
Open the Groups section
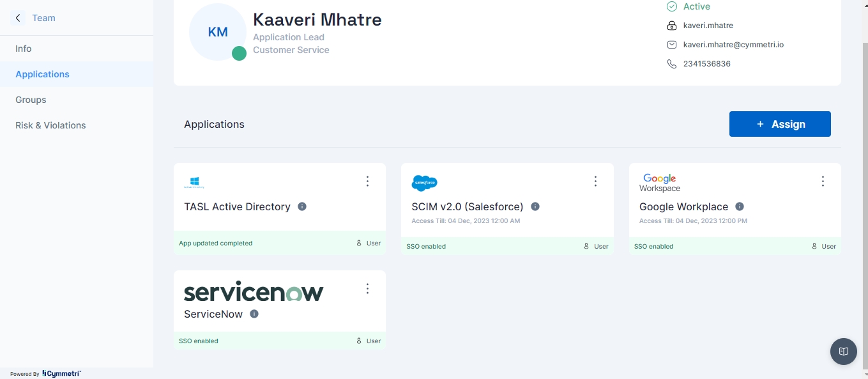31,100
